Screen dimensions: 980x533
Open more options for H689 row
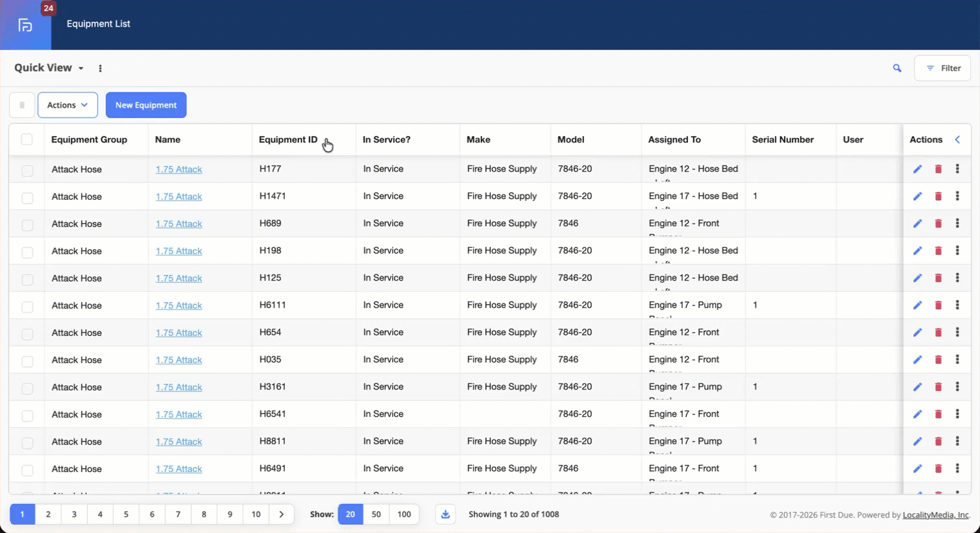click(957, 223)
